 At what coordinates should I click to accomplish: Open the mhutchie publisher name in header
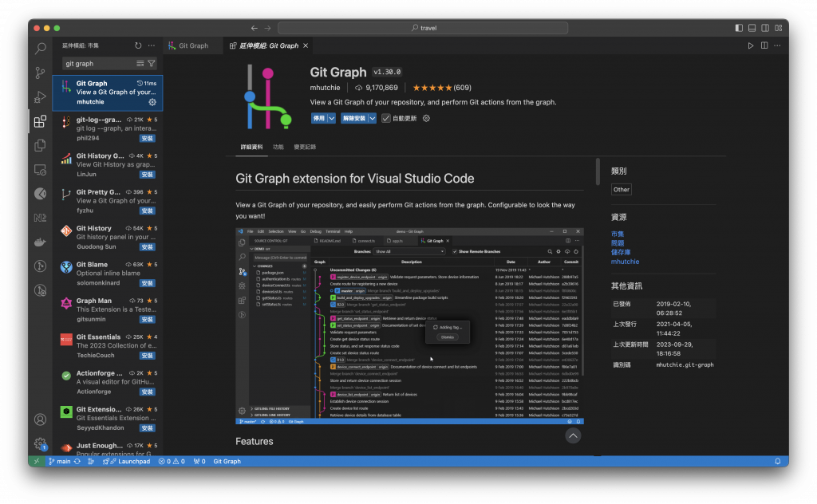tap(326, 88)
